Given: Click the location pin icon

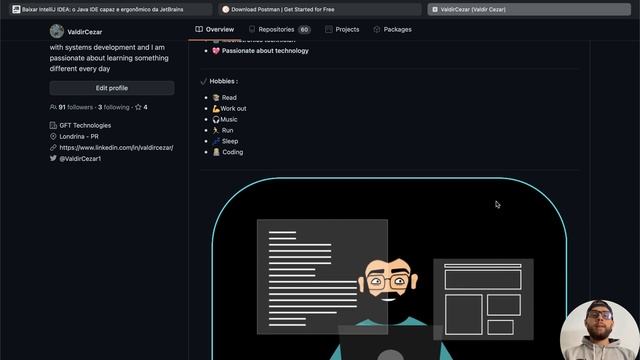Looking at the screenshot, I should [x=53, y=136].
